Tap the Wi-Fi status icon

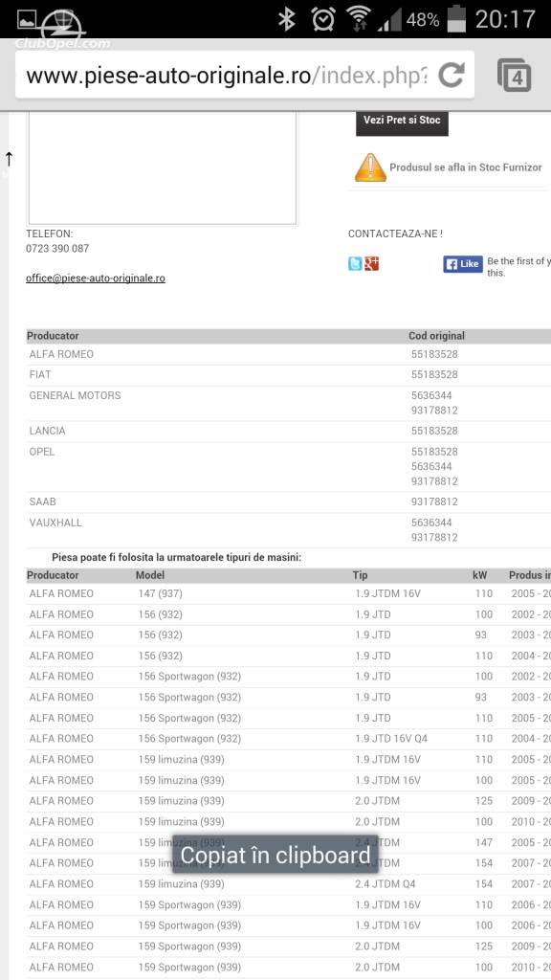359,19
